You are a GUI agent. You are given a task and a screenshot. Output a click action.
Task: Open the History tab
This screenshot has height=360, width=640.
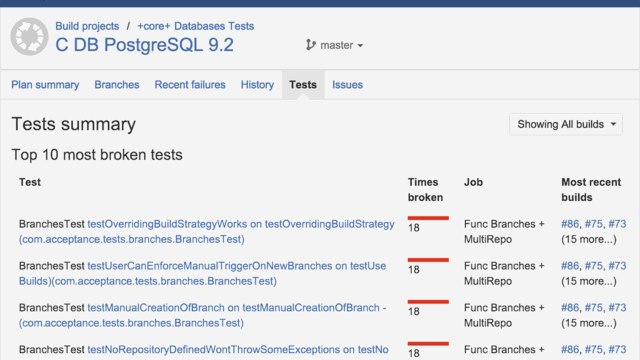[x=257, y=84]
